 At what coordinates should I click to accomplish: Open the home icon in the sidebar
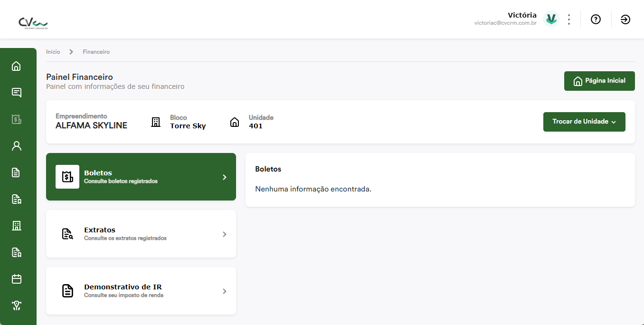tap(17, 66)
